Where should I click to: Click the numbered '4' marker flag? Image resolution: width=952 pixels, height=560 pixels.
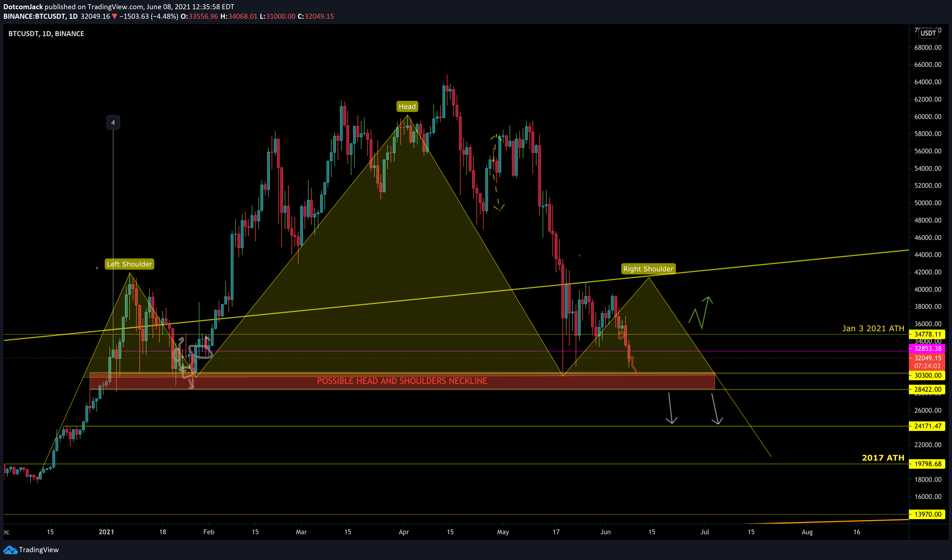pos(113,122)
